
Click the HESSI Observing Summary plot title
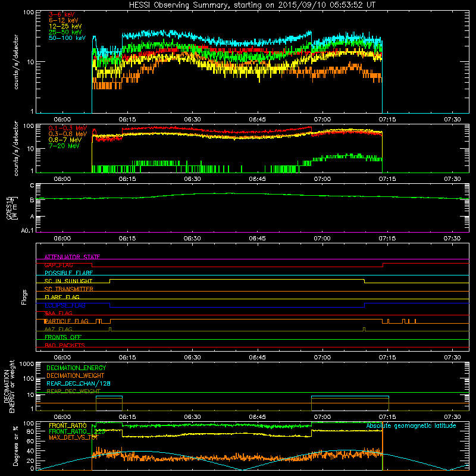coord(252,5)
